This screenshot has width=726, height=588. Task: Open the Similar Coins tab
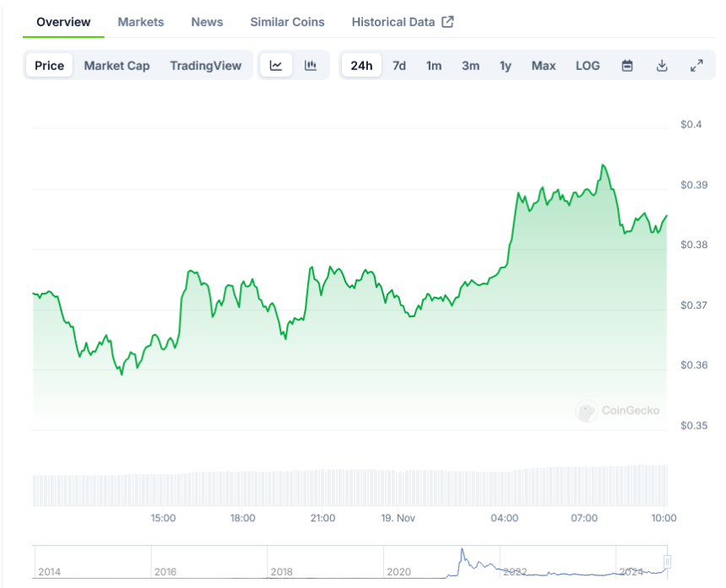pyautogui.click(x=287, y=22)
